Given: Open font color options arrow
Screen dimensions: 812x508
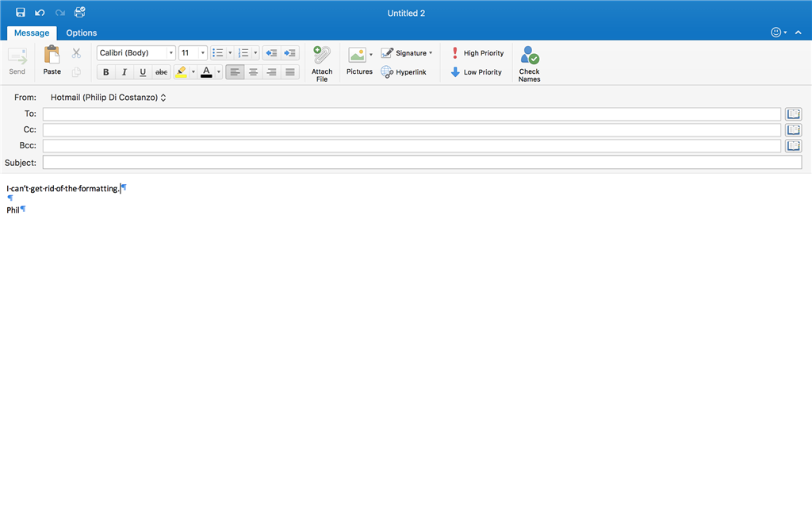Looking at the screenshot, I should pos(219,72).
